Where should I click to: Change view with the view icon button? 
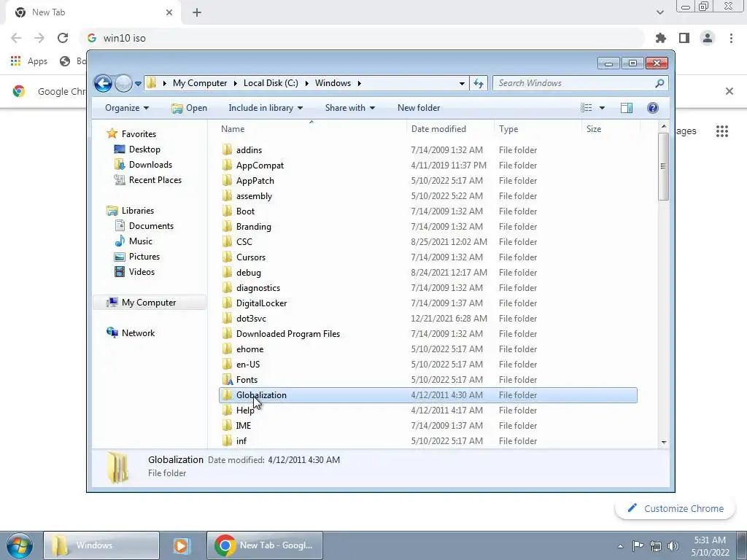(586, 108)
